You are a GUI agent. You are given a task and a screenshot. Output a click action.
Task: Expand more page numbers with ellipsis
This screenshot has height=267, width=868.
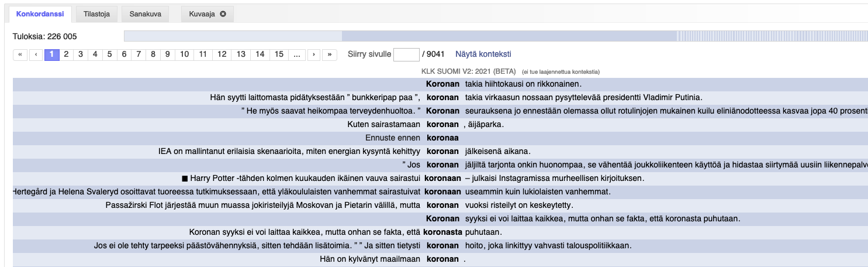pos(297,54)
